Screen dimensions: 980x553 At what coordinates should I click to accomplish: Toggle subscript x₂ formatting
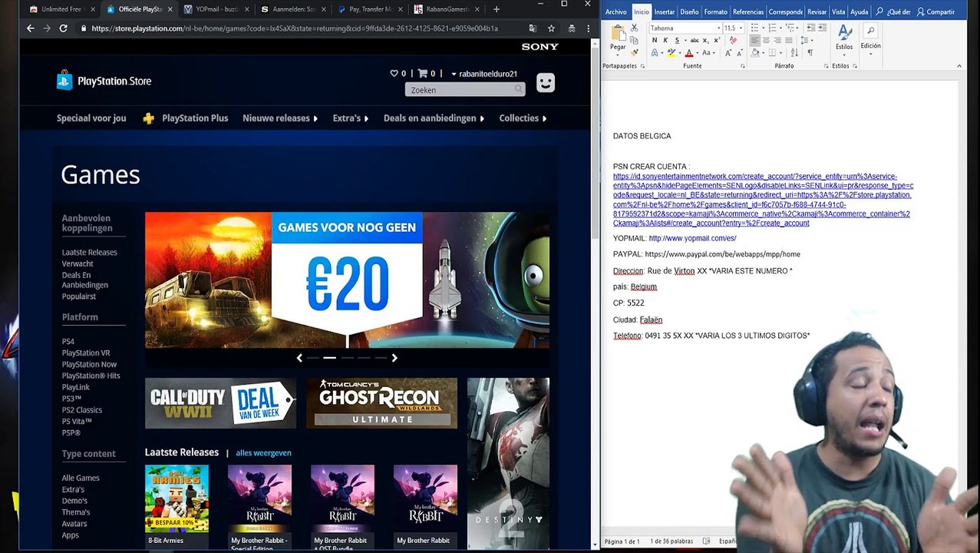coord(706,40)
